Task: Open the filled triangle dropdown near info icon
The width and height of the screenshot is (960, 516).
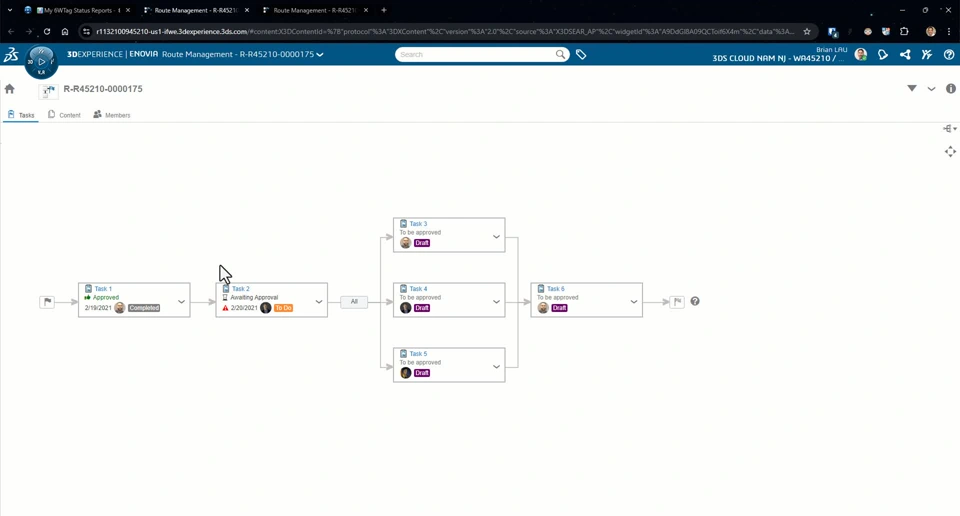Action: [x=912, y=89]
